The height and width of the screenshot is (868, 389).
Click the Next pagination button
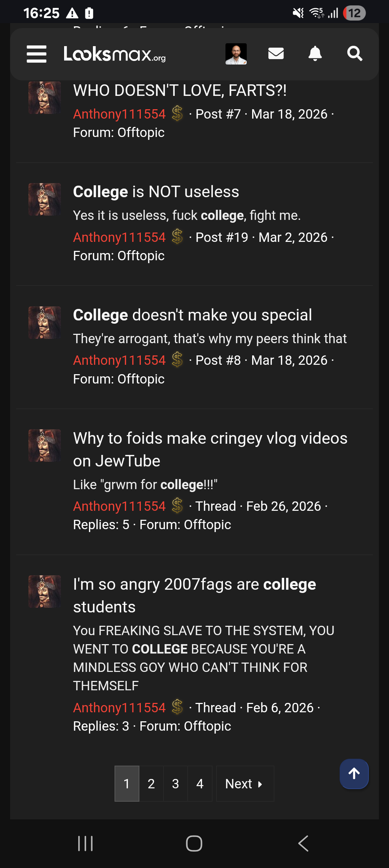point(245,783)
